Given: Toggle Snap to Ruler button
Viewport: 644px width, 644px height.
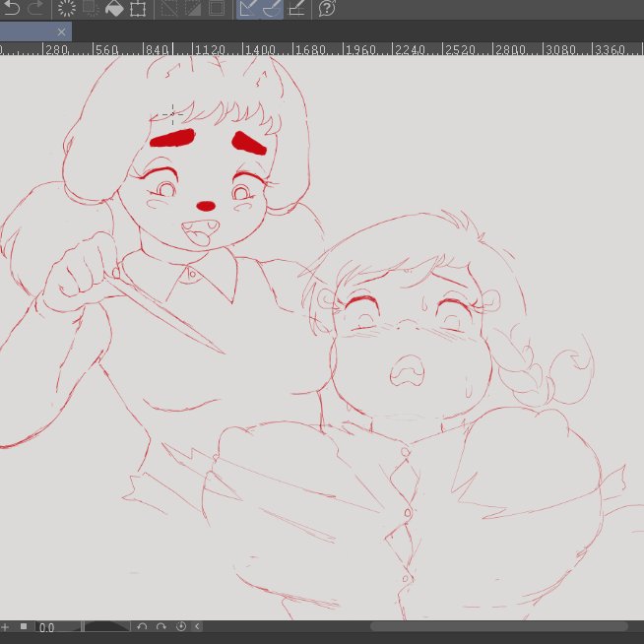Looking at the screenshot, I should tap(248, 9).
